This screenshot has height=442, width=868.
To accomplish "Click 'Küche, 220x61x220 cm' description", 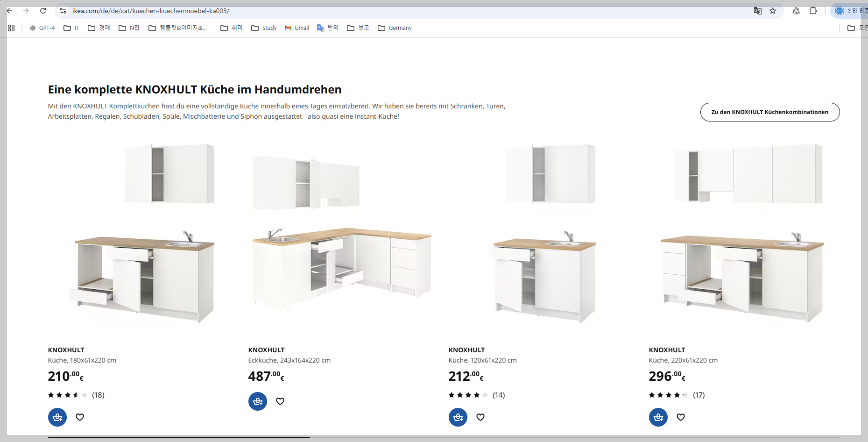I will 684,360.
